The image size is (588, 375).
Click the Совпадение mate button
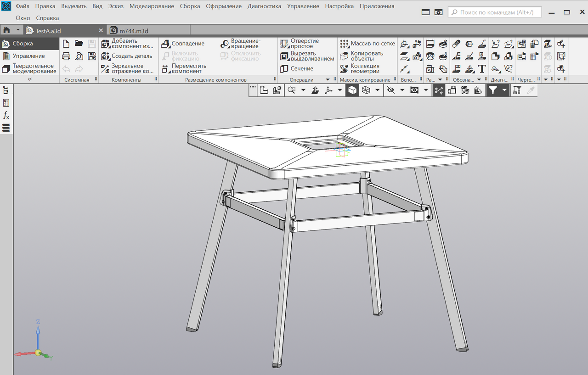[x=183, y=44]
